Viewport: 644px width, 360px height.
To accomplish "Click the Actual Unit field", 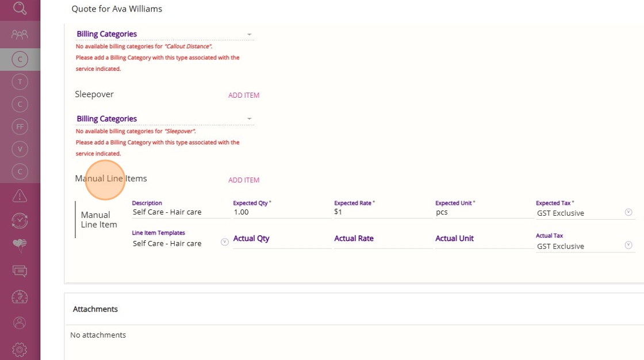I will [484, 239].
